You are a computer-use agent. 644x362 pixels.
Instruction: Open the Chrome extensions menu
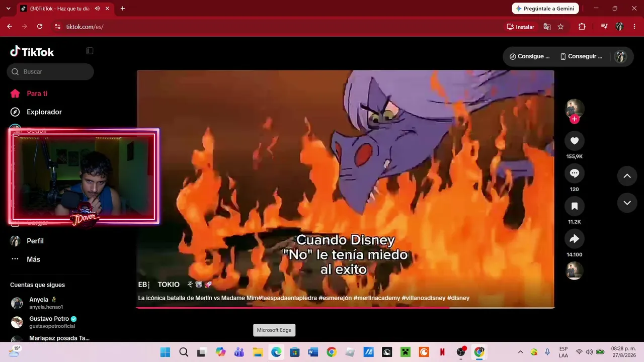(582, 27)
